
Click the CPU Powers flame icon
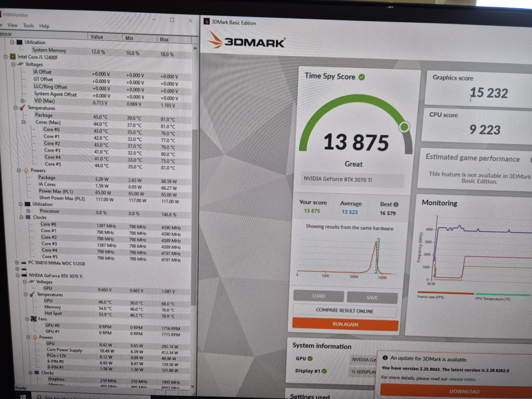click(26, 170)
